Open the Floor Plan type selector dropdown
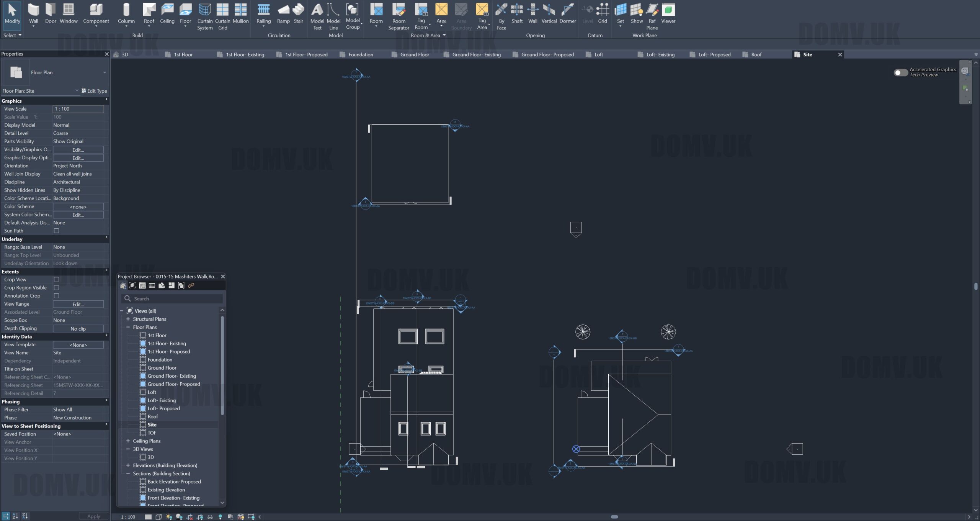This screenshot has height=521, width=980. [105, 72]
